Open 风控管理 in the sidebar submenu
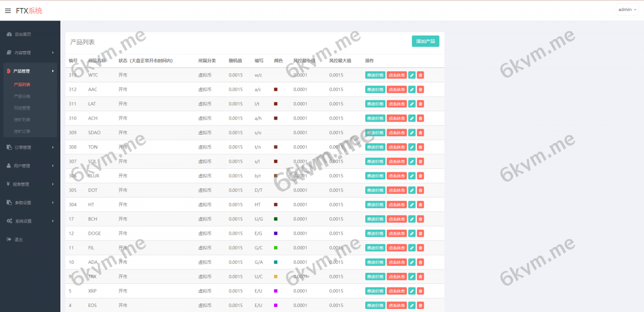 tap(22, 108)
